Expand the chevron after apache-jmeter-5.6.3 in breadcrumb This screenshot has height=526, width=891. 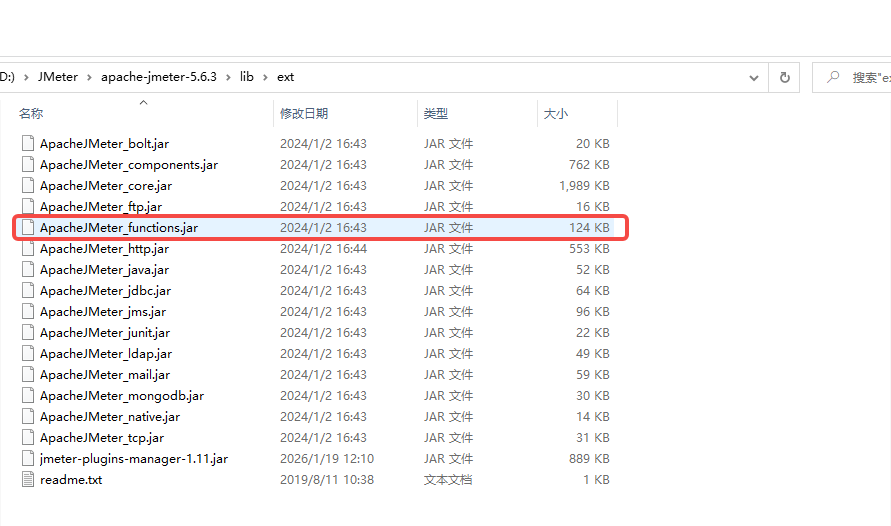[x=228, y=77]
